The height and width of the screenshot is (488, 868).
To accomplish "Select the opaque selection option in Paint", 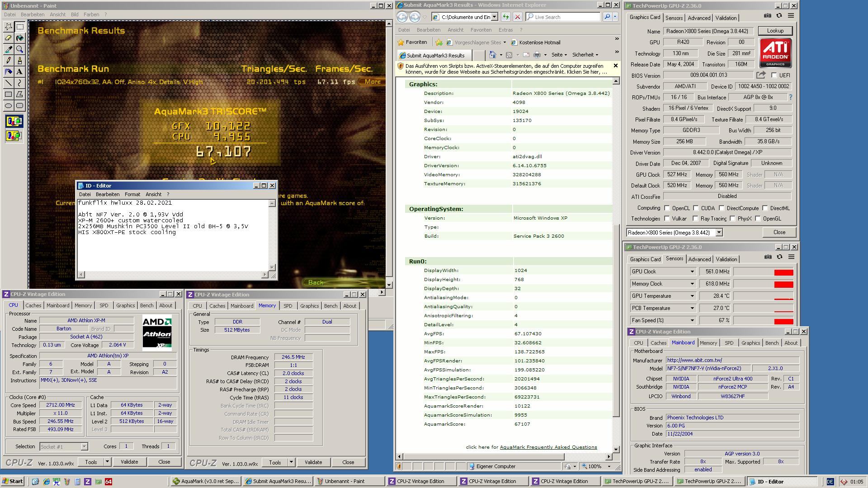I will coord(14,121).
